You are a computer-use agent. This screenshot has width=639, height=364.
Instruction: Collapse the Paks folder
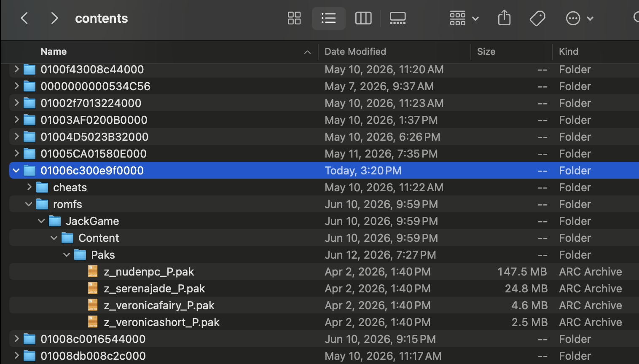[67, 254]
